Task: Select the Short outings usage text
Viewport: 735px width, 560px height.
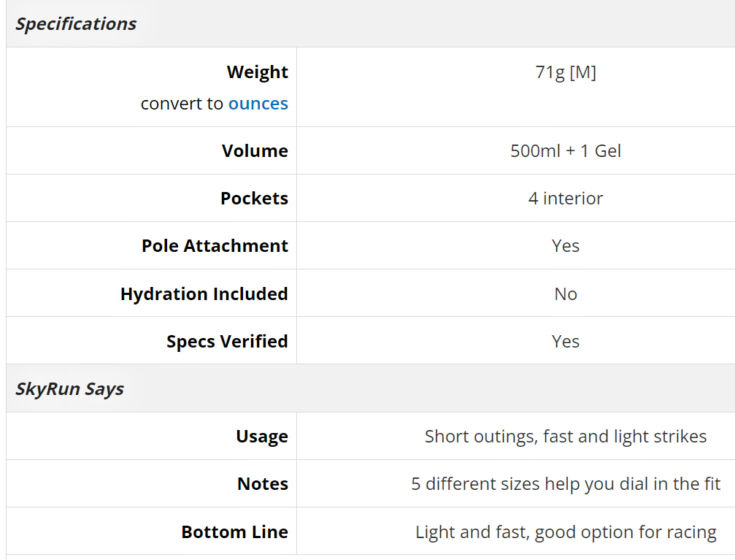Action: [566, 437]
